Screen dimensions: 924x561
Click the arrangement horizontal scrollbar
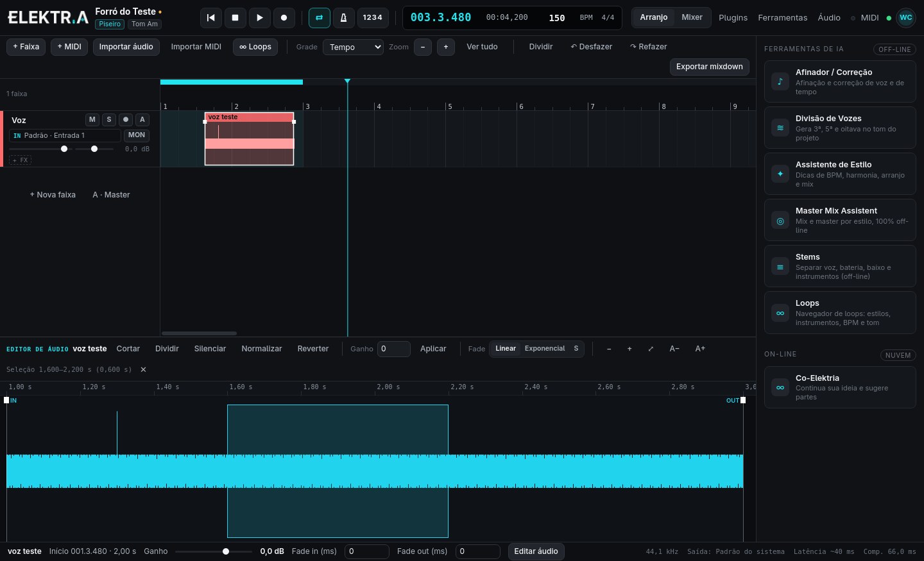[x=200, y=333]
